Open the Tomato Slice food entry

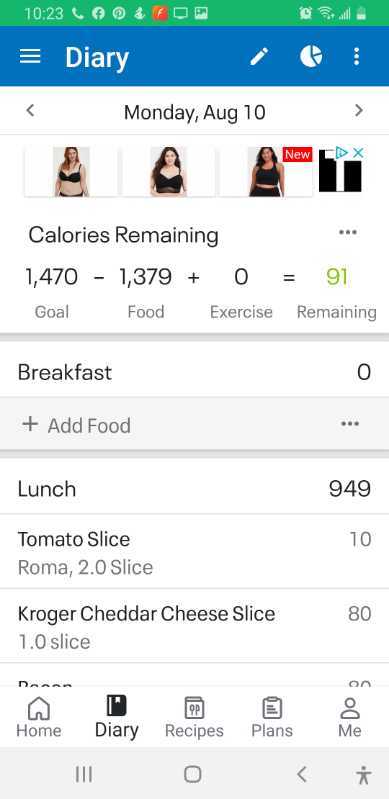pos(194,552)
